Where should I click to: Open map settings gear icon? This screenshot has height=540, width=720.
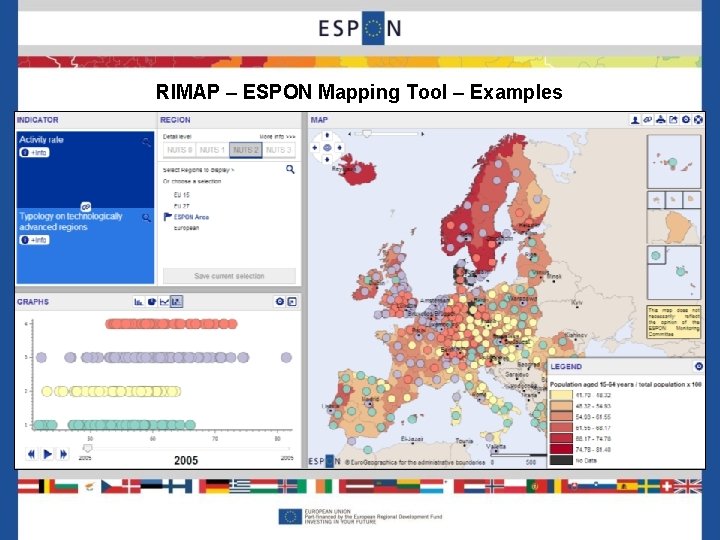(x=686, y=120)
